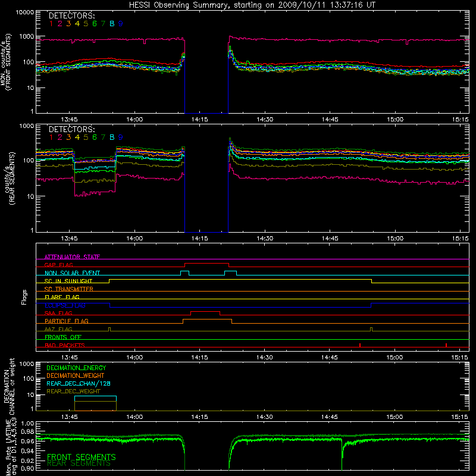
Task: Click 14:15 time label under front segments plot
Action: [200, 120]
